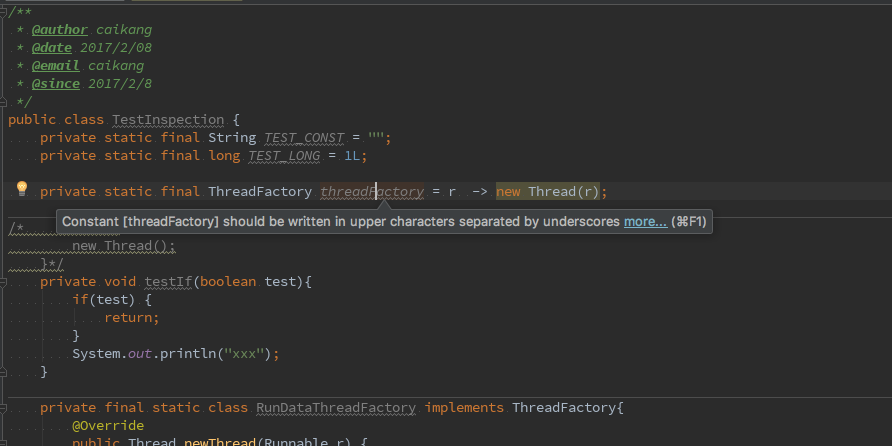
Task: Click the RunDataThreadFactory class name
Action: click(336, 407)
